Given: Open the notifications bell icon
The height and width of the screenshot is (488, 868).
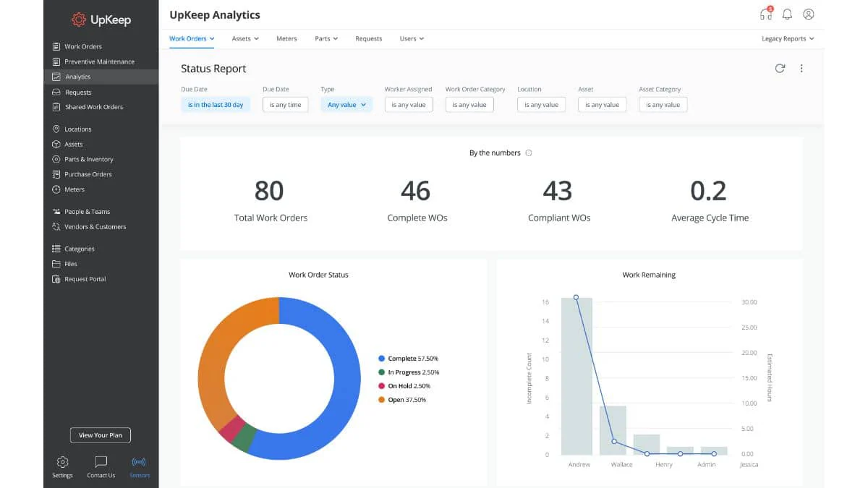Looking at the screenshot, I should [788, 14].
